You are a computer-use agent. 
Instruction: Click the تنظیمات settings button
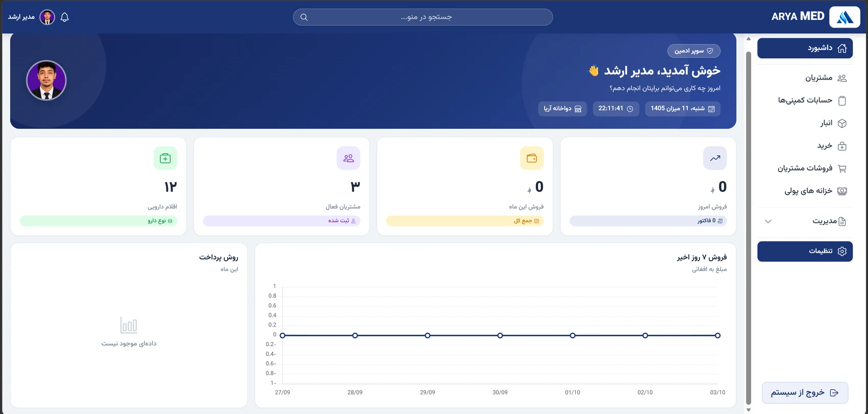[805, 251]
